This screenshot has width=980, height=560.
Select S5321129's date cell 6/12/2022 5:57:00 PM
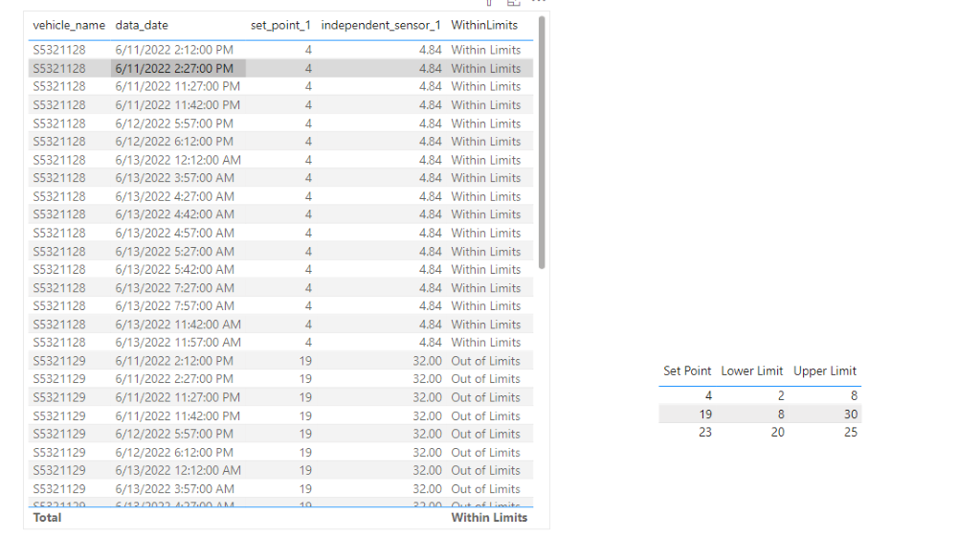point(174,434)
